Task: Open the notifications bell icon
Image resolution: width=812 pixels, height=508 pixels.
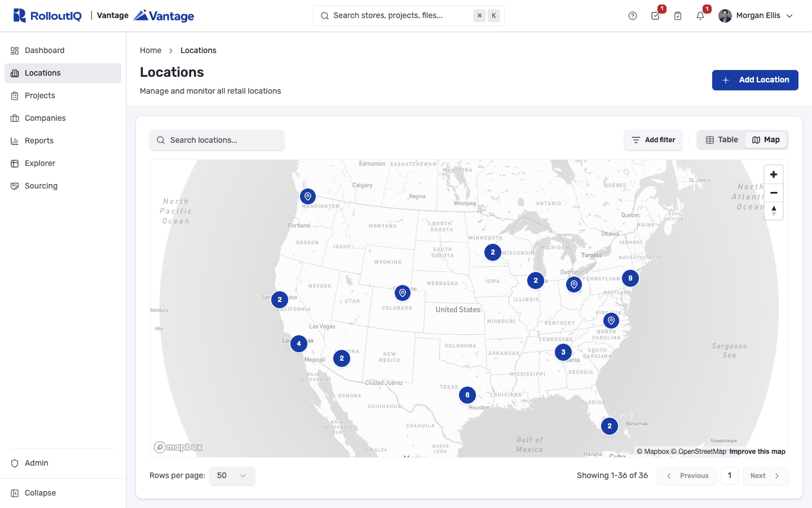Action: (700, 16)
